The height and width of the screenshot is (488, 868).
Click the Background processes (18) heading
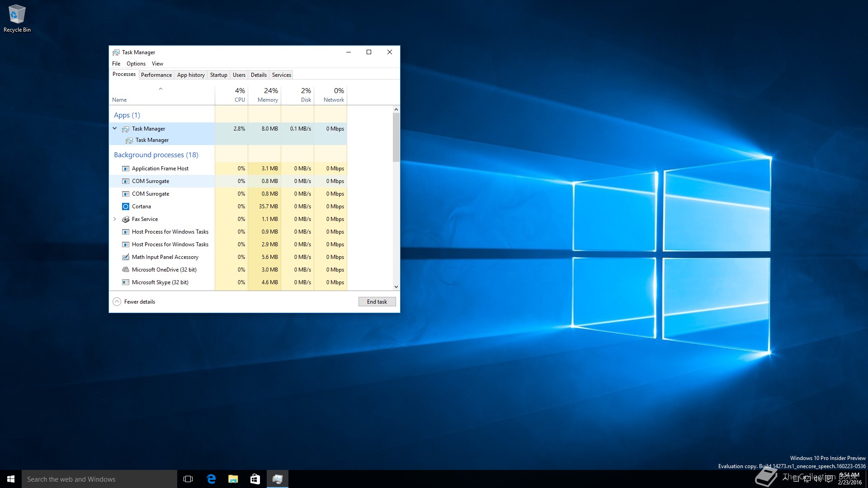pyautogui.click(x=156, y=155)
